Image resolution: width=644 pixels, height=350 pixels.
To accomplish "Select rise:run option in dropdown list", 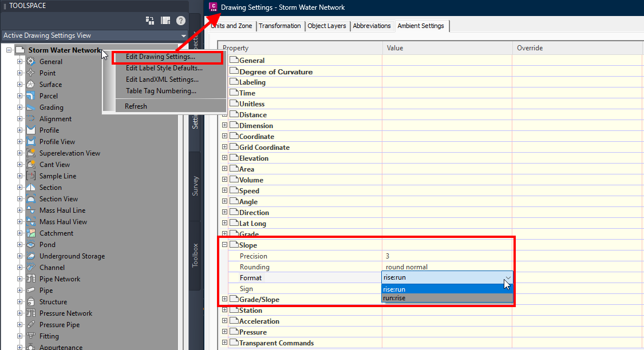I will click(x=447, y=289).
